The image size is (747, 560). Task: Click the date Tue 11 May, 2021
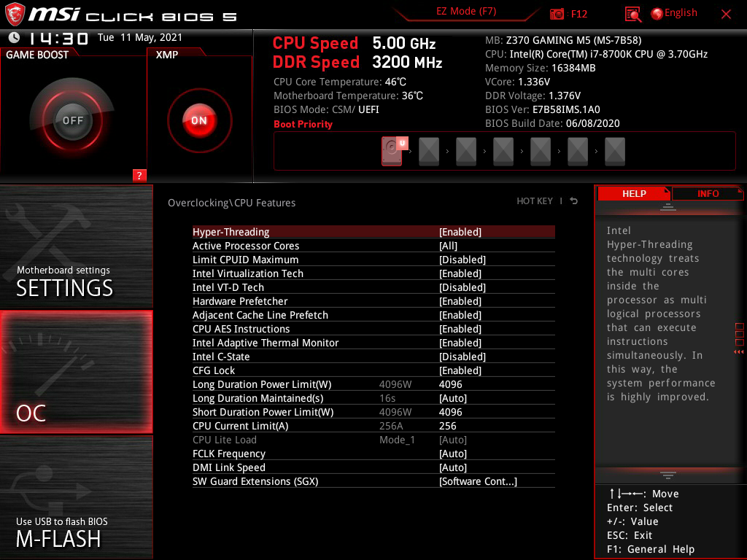click(x=140, y=37)
